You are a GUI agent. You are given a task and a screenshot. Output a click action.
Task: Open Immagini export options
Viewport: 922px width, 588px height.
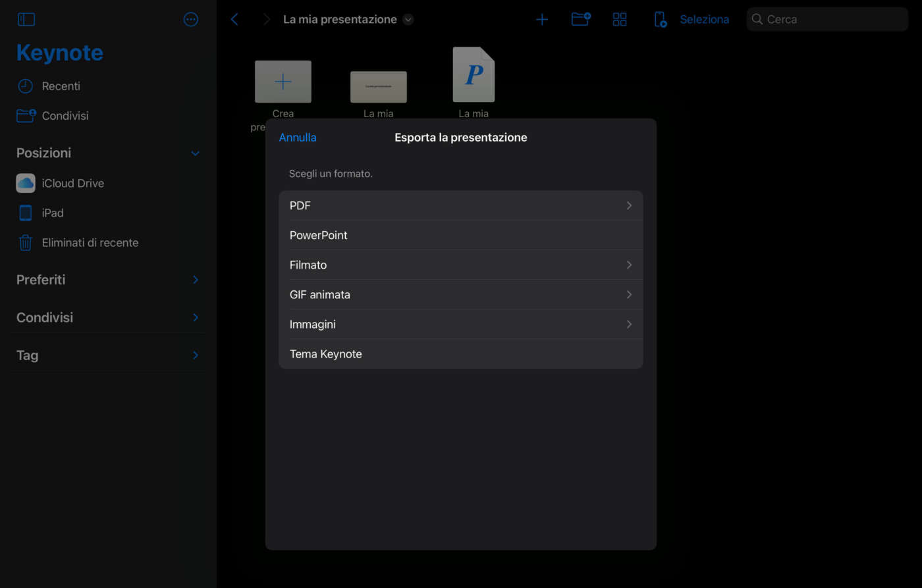[461, 324]
